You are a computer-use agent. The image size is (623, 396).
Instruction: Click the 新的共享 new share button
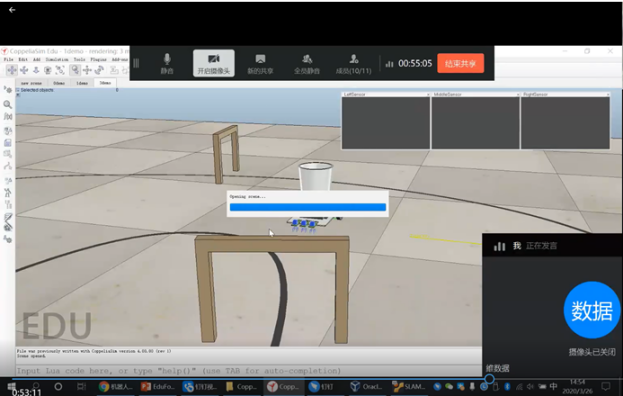coord(260,64)
